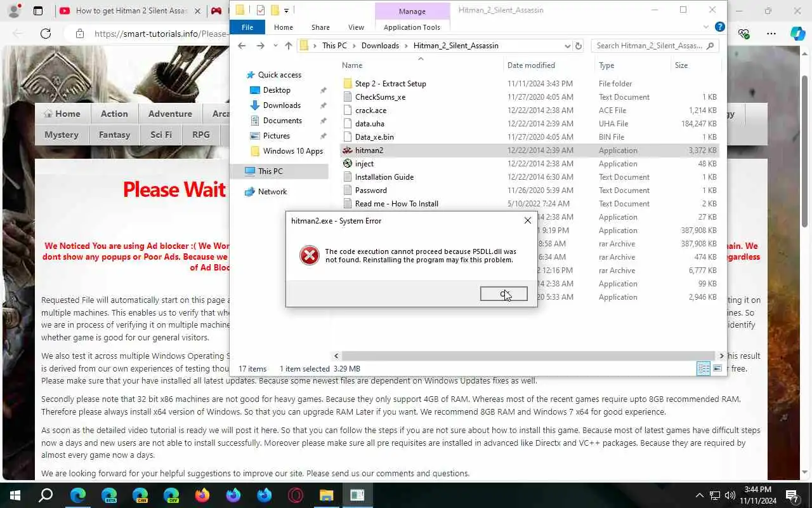Viewport: 812px width, 508px height.
Task: Click Adventure in the website navigation
Action: coord(170,114)
